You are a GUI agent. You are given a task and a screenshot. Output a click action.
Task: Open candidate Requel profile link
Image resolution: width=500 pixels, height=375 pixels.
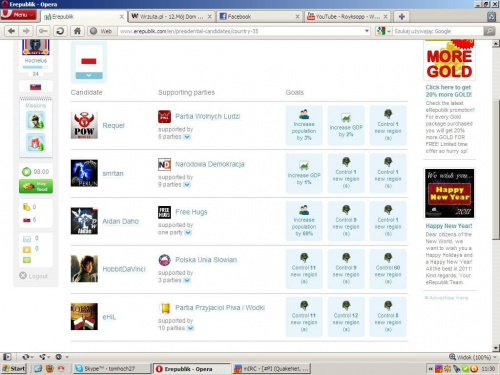pyautogui.click(x=113, y=126)
